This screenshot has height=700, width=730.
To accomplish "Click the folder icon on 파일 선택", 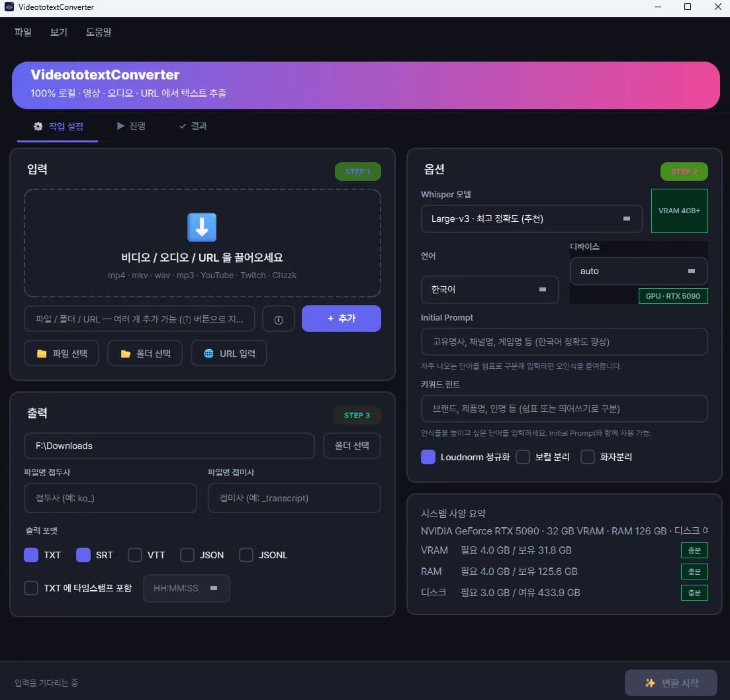I will (42, 354).
